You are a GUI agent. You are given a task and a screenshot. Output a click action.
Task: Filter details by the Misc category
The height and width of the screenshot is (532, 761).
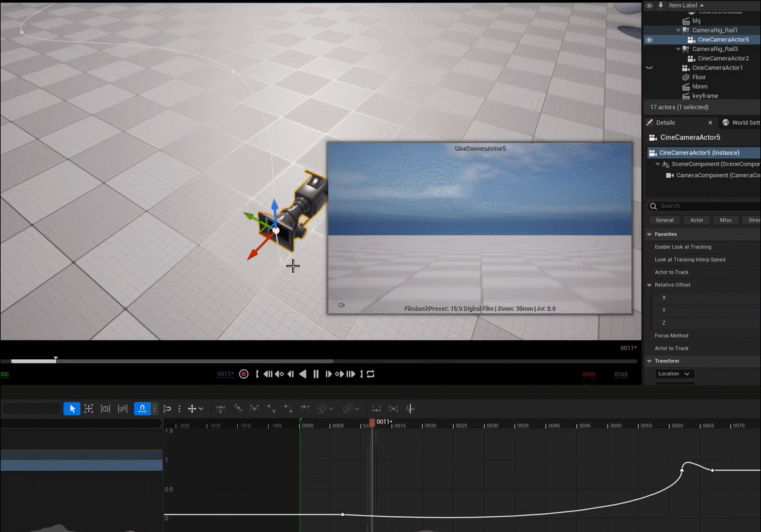point(726,220)
